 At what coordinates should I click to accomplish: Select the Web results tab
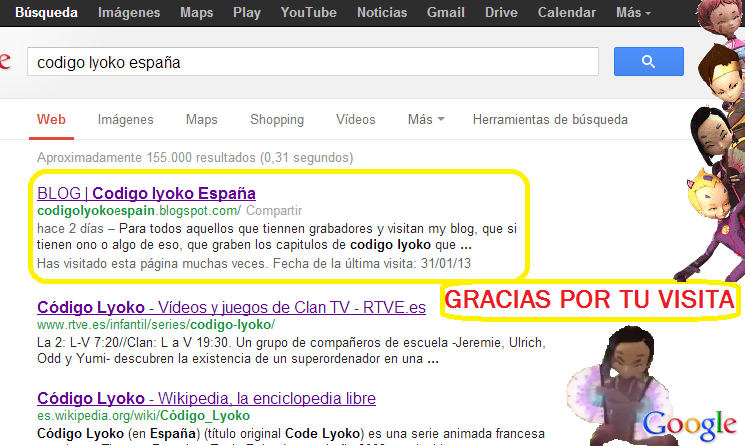point(51,120)
